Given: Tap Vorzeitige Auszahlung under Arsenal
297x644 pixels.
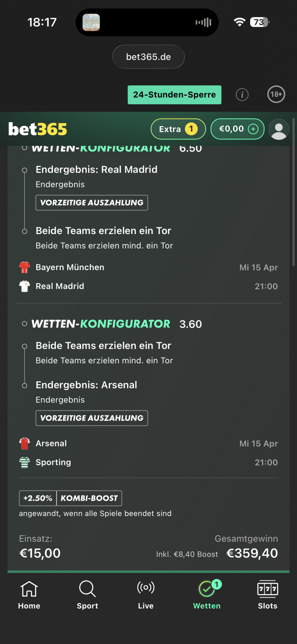Looking at the screenshot, I should point(92,418).
